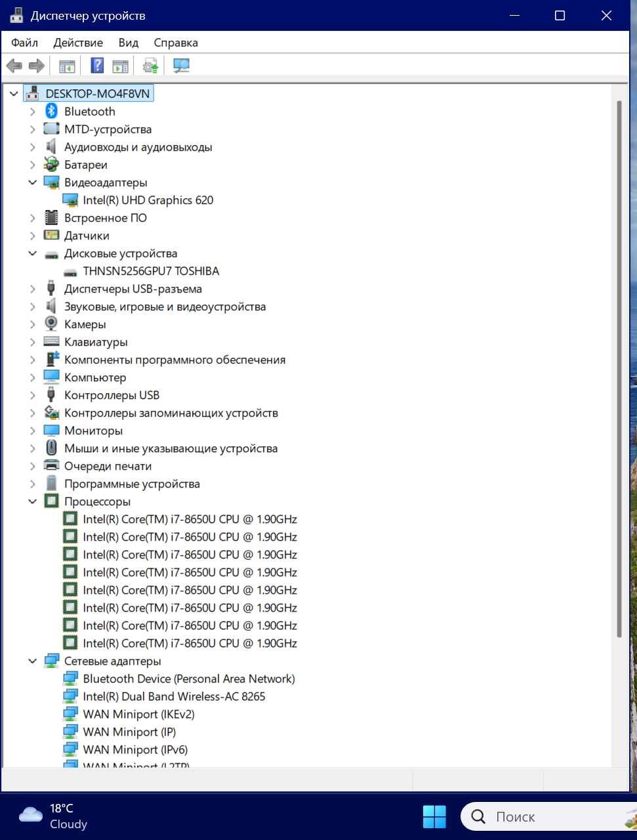Scan for hardware changes via monitor icon

click(181, 66)
